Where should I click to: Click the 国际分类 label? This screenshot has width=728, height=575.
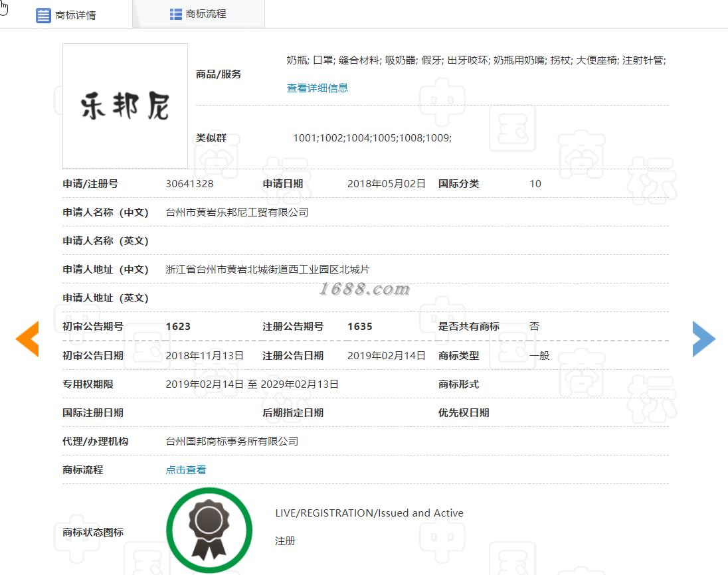coord(459,184)
